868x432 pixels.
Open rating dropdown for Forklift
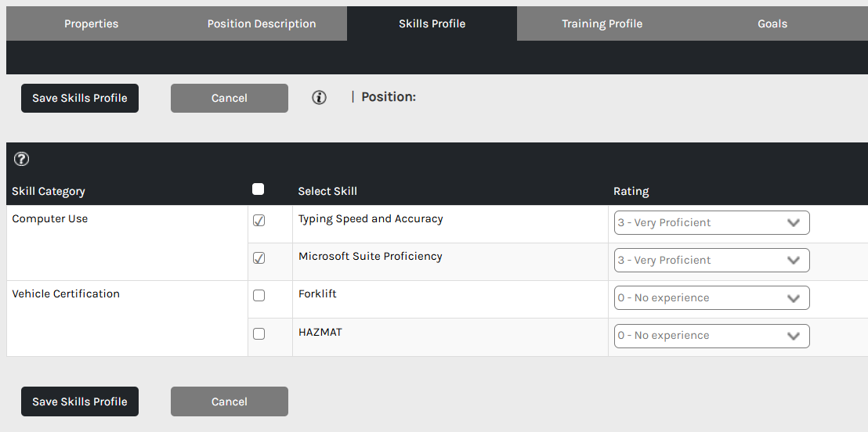click(x=712, y=297)
